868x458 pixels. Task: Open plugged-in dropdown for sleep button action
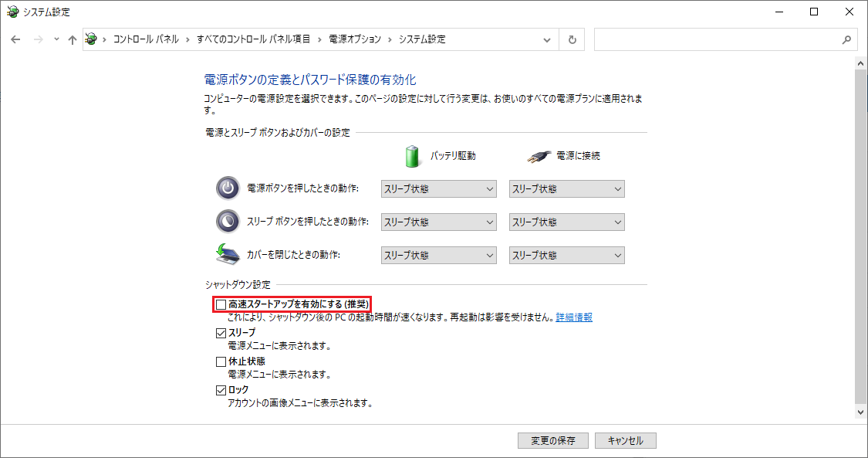(x=566, y=222)
